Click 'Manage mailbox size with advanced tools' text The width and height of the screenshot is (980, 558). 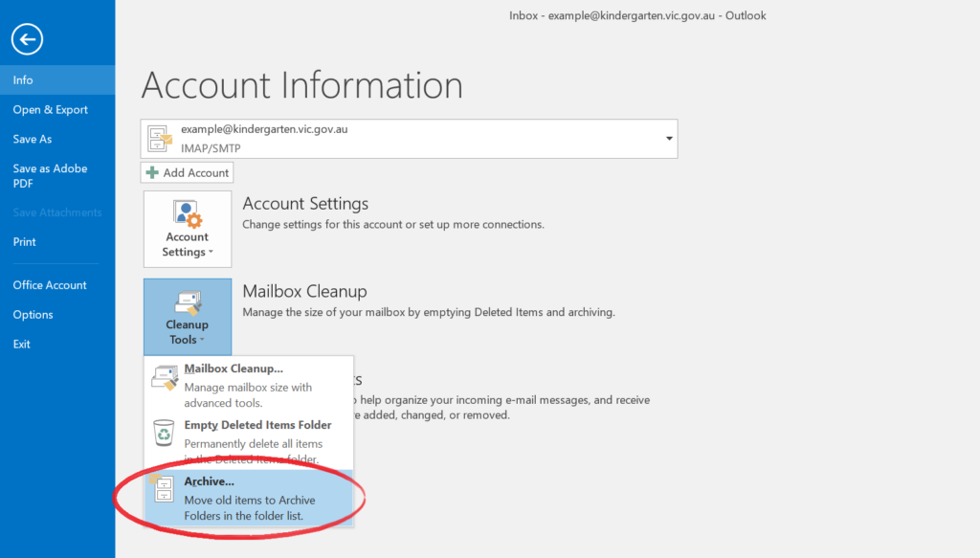point(248,395)
